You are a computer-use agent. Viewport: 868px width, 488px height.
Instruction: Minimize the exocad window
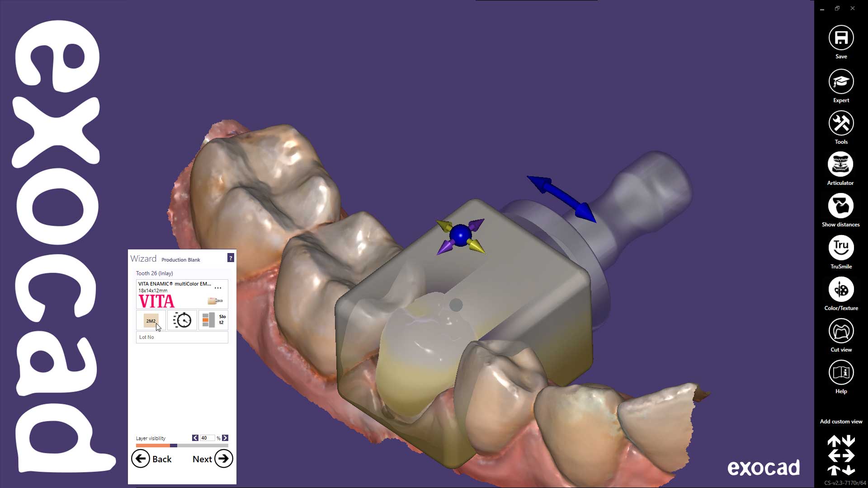click(x=822, y=9)
